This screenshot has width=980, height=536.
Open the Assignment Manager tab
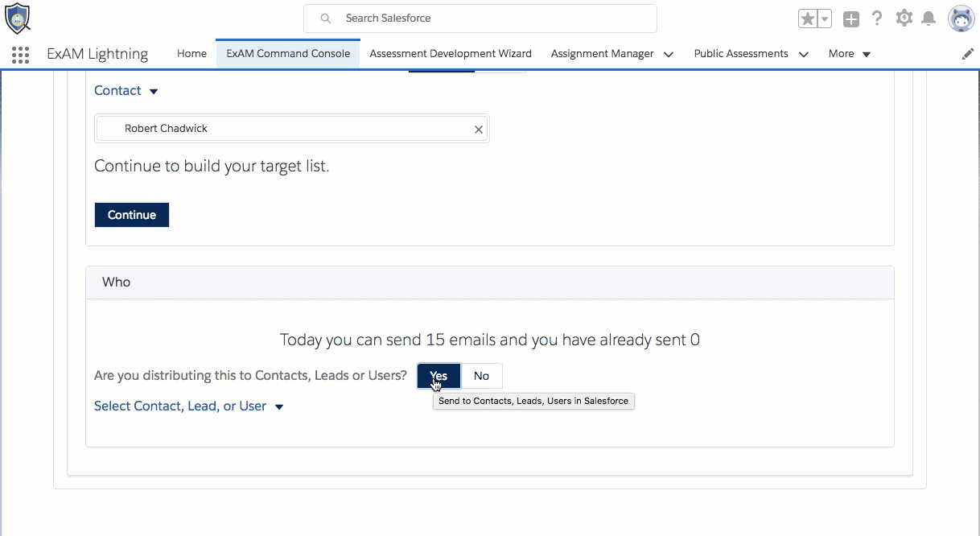602,53
